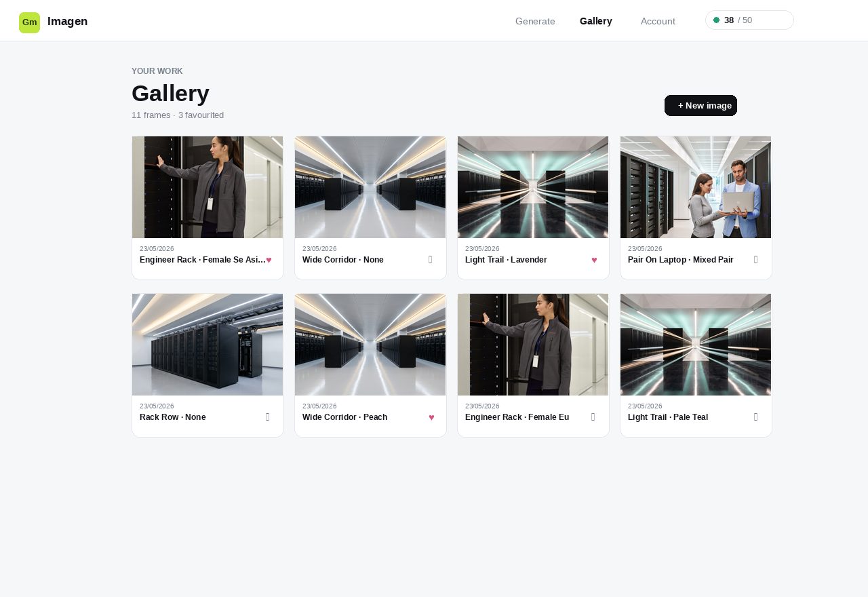Favourite the Engineer Rack · Female Eu image
This screenshot has width=868, height=597.
pos(593,417)
